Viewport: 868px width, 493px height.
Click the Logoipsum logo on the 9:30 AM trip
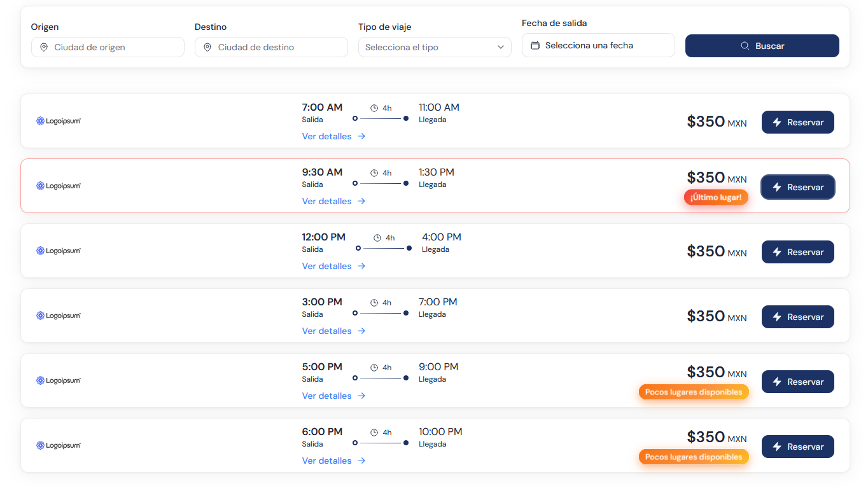pyautogui.click(x=59, y=186)
